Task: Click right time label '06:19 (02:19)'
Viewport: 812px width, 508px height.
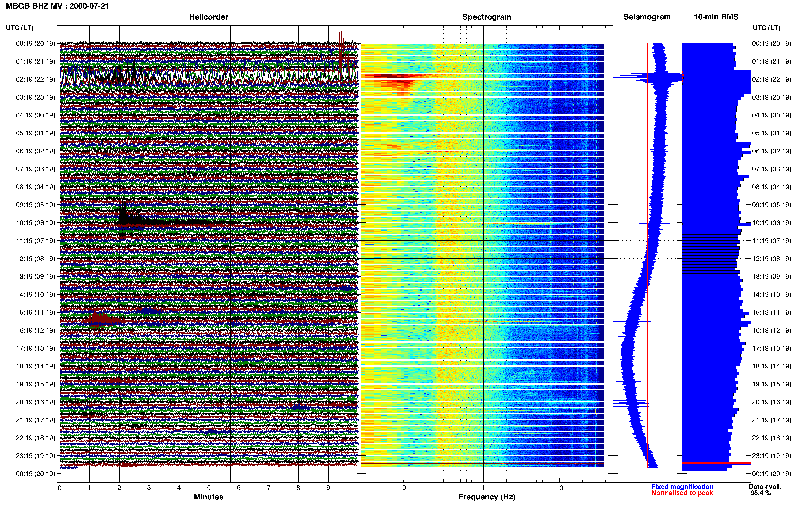Action: [x=771, y=151]
